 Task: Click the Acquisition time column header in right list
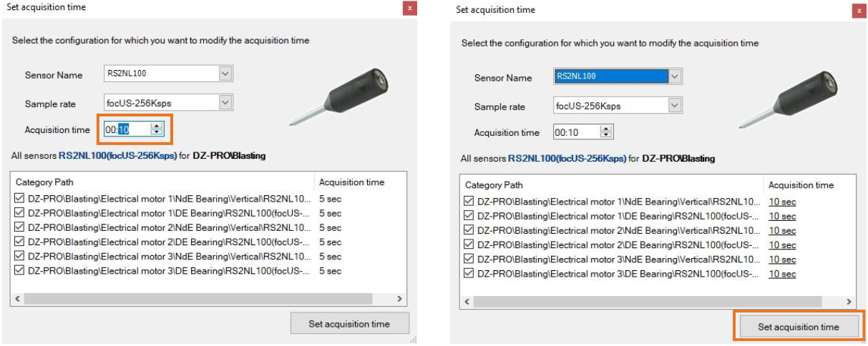pyautogui.click(x=801, y=185)
